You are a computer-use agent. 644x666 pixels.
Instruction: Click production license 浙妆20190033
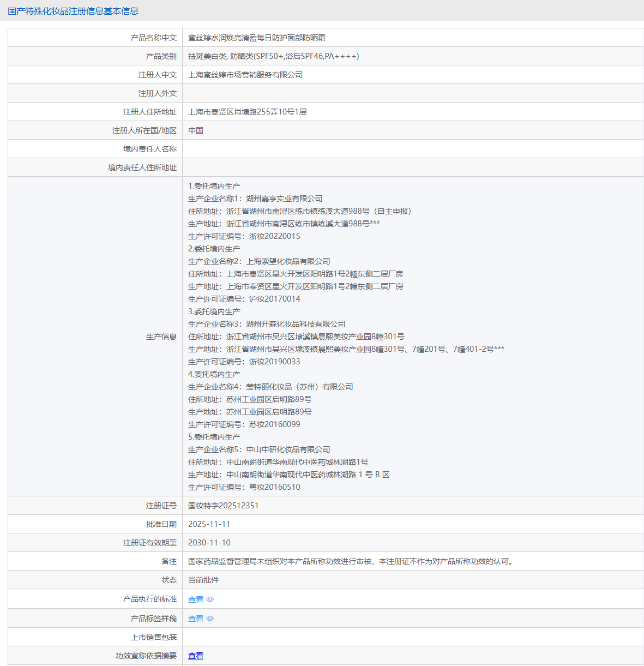click(275, 362)
